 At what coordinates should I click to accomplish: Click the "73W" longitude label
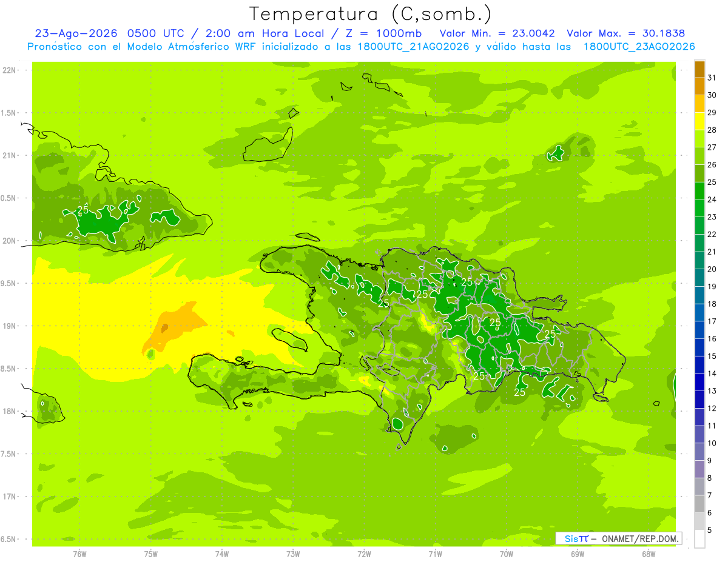(x=293, y=554)
